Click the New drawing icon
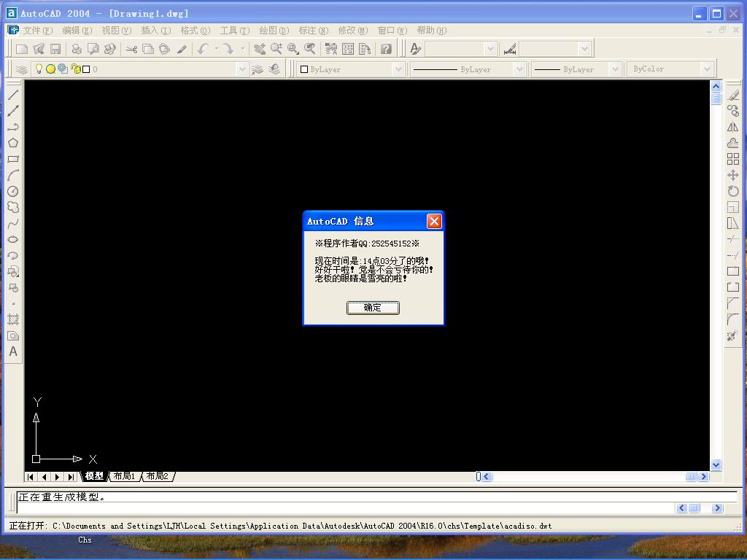Viewport: 747px width, 560px height. (22, 49)
